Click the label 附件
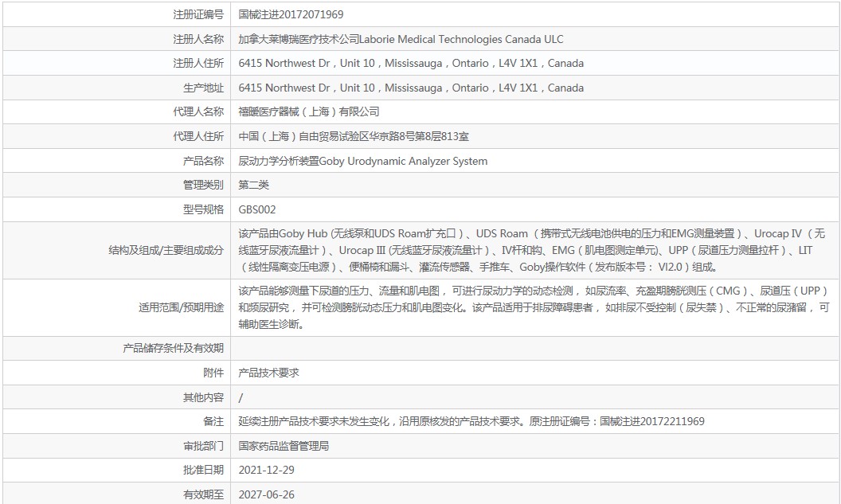841x504 pixels. tap(213, 373)
